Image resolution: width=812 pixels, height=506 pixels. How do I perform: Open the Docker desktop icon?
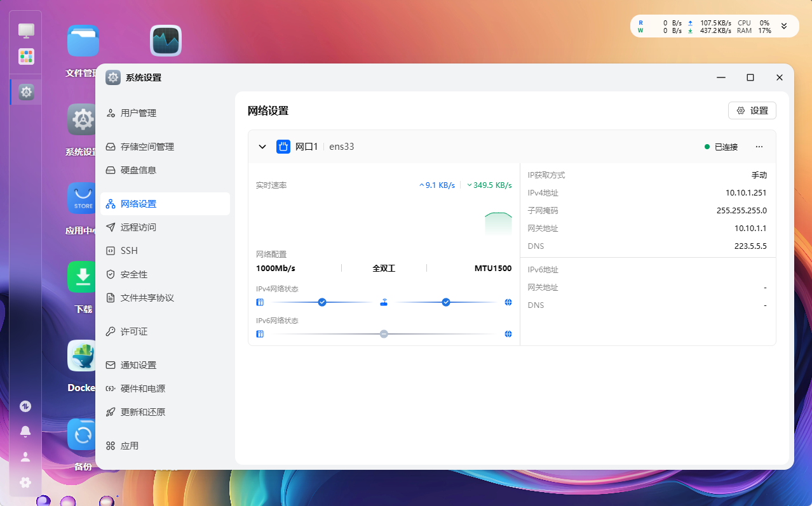point(83,356)
